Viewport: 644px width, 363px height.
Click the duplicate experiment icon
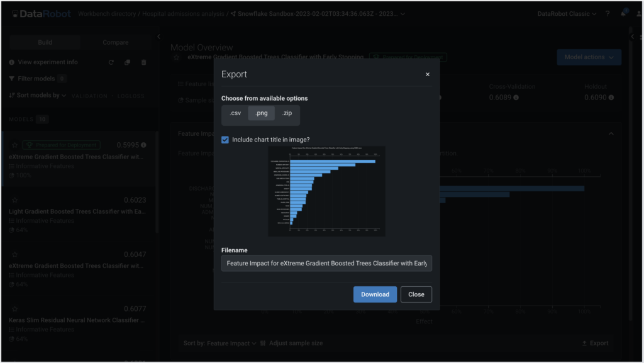click(127, 62)
